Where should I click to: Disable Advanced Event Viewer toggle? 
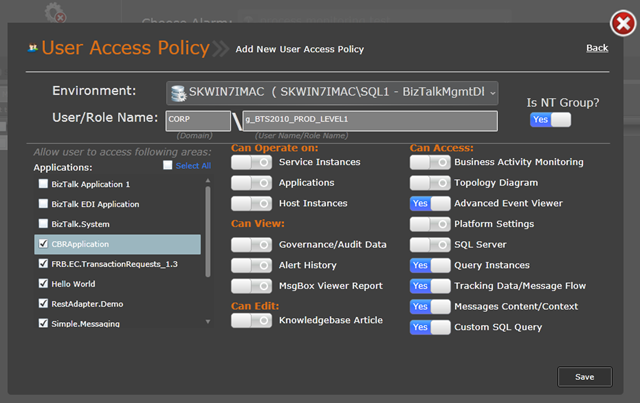coord(430,203)
